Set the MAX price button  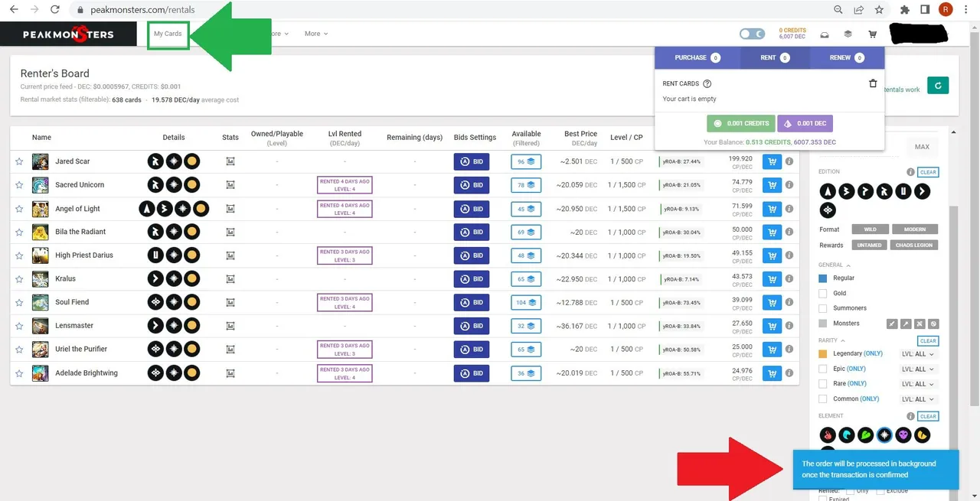click(x=922, y=147)
